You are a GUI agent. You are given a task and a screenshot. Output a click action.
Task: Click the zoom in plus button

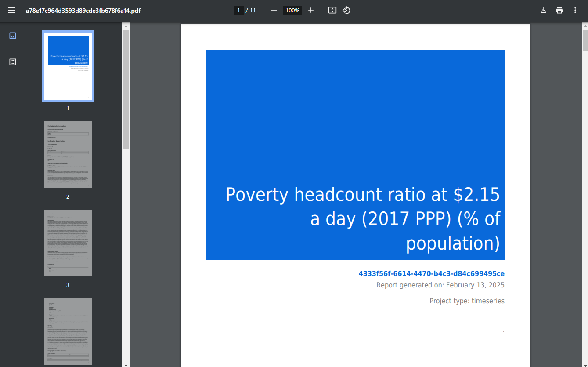(x=311, y=10)
